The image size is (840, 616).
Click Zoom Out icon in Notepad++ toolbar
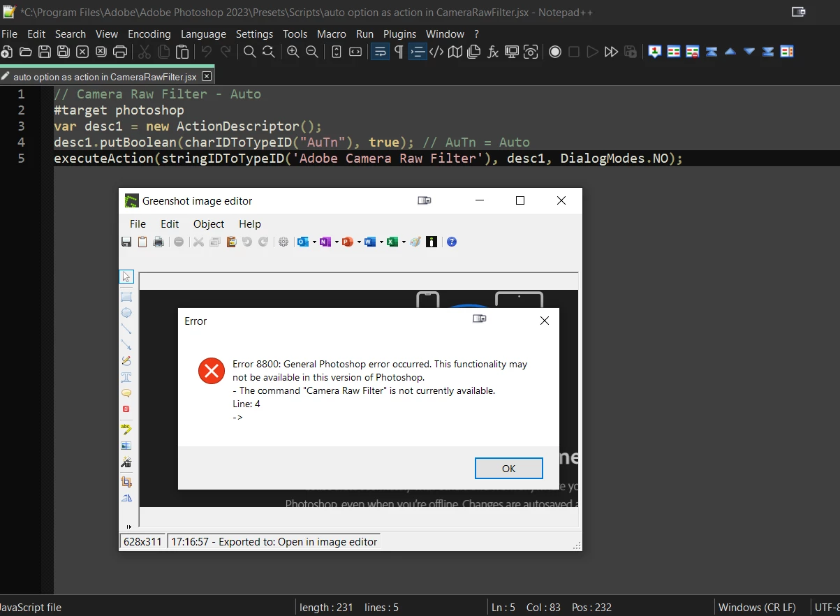point(312,52)
